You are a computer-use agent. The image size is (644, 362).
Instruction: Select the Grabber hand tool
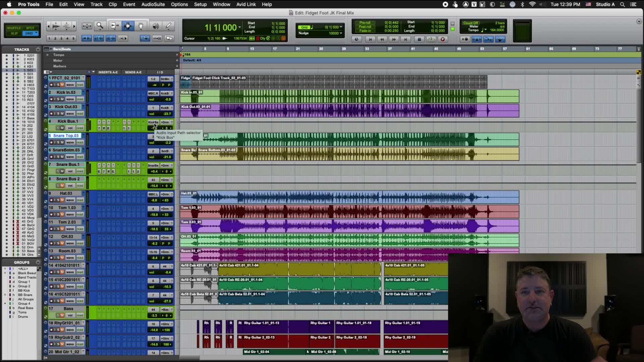point(141,26)
